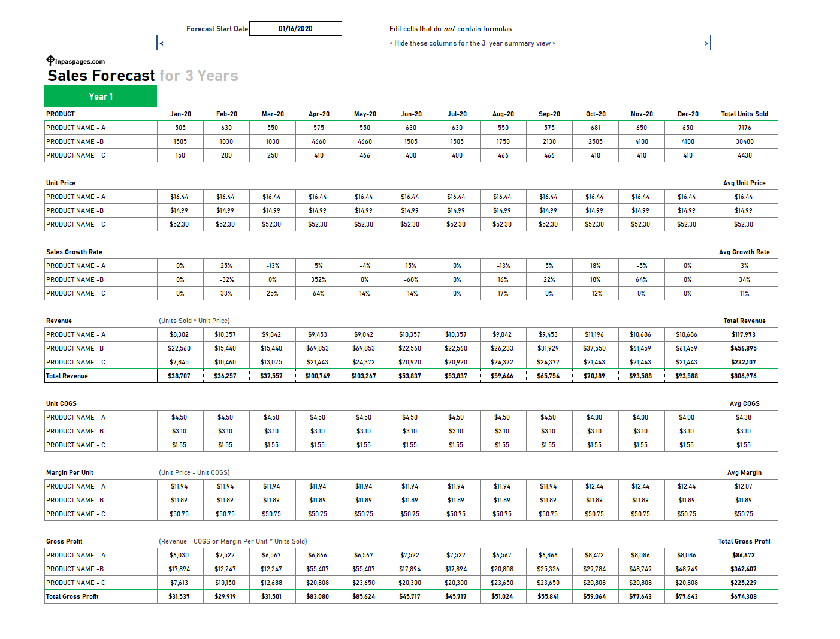Viewport: 840px width, 639px height.
Task: Select total units sold cell 30480
Action: tap(744, 141)
